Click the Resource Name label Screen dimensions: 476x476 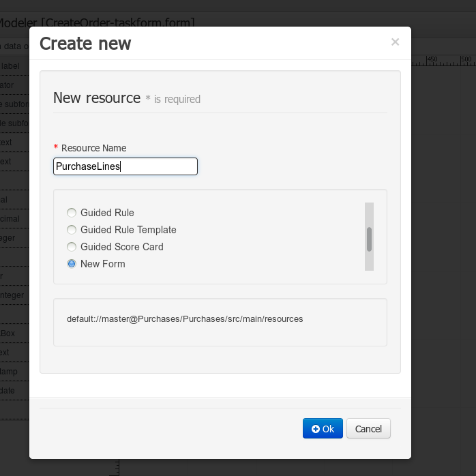[x=93, y=148]
